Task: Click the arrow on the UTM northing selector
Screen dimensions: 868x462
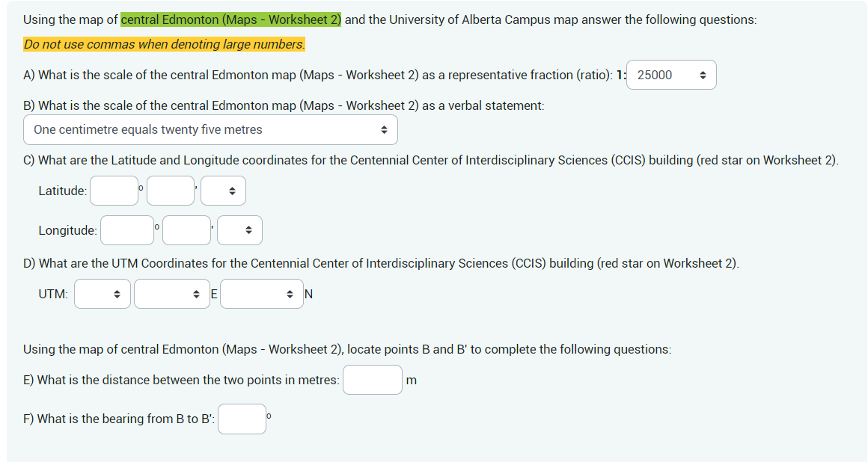Action: coord(290,293)
